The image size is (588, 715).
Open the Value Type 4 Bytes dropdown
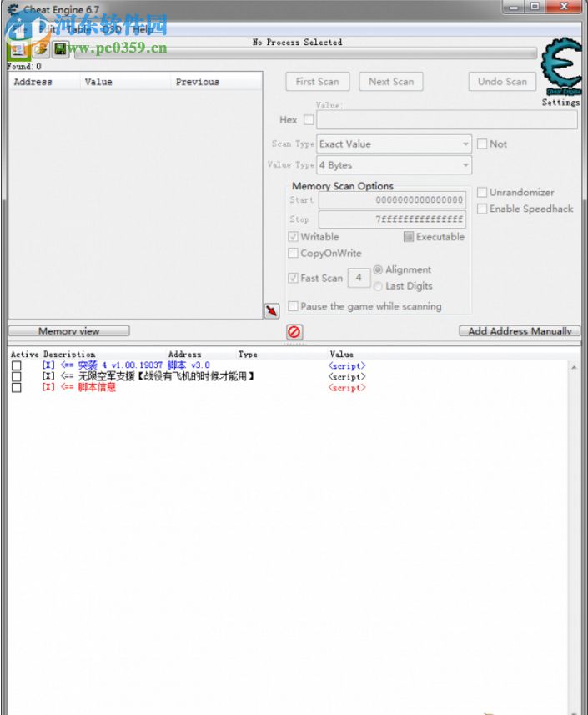click(395, 165)
